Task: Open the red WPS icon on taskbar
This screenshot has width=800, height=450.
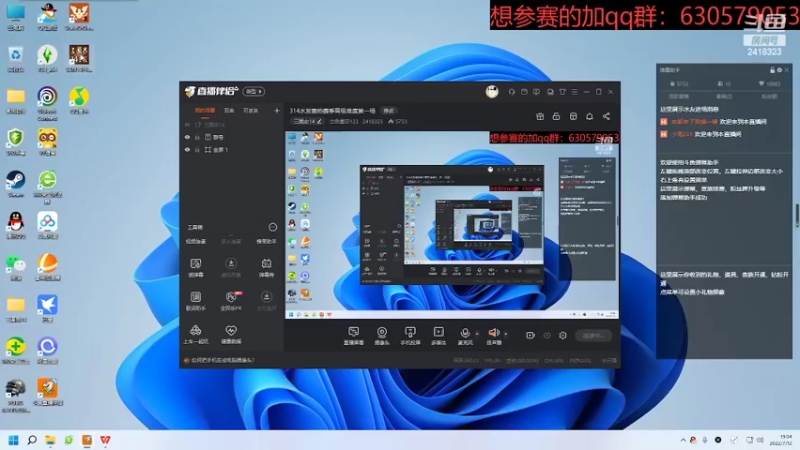Action: [x=105, y=440]
